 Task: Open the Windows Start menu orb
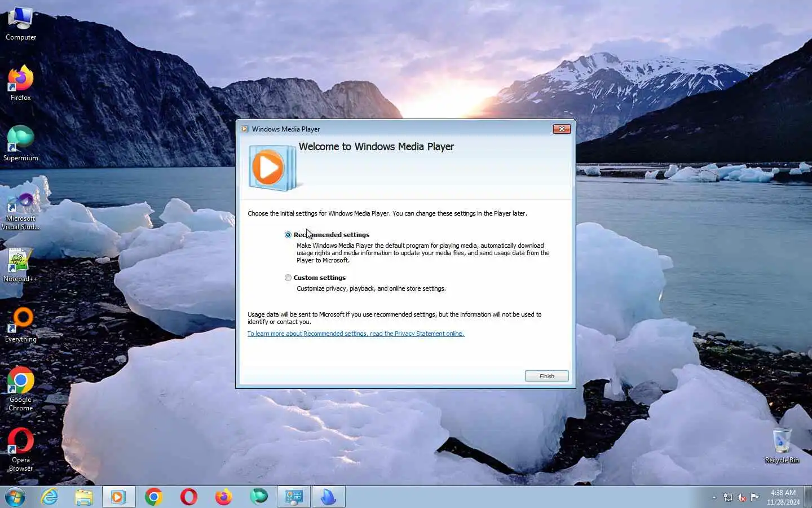[15, 497]
